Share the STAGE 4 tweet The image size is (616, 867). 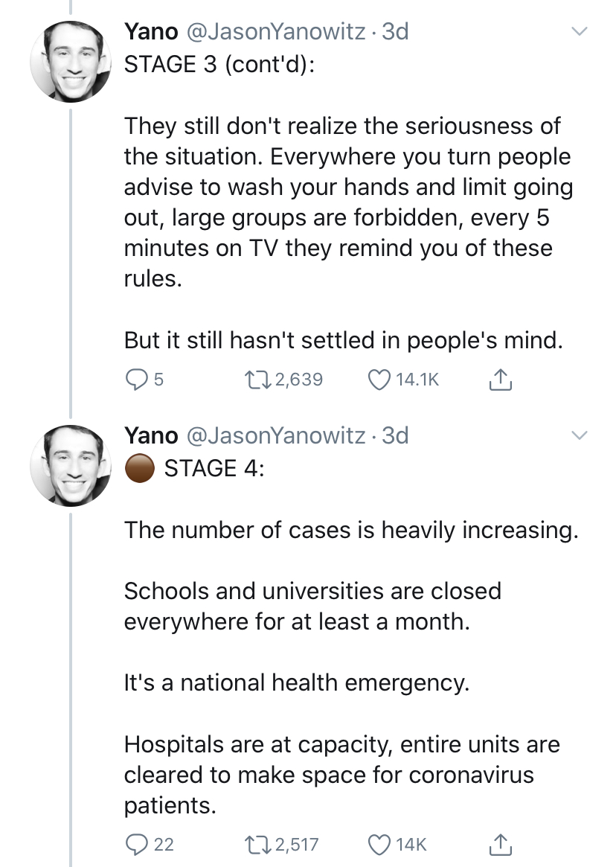pyautogui.click(x=500, y=844)
